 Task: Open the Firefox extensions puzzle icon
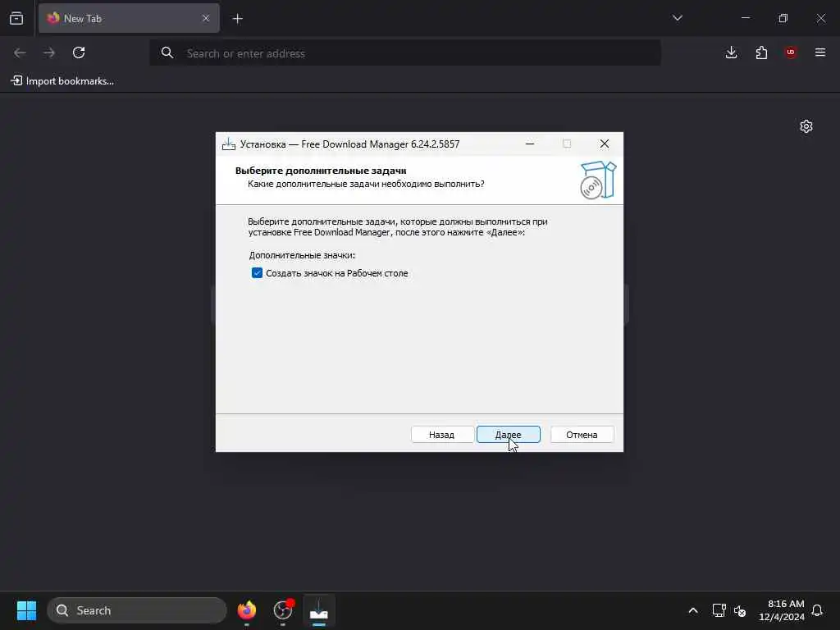761,52
